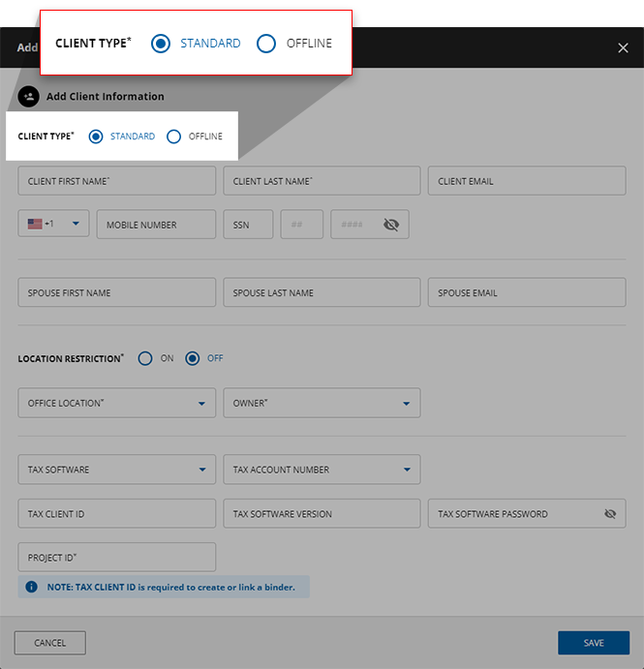Open the Tax Account Number dropdown
The width and height of the screenshot is (644, 669).
[407, 470]
